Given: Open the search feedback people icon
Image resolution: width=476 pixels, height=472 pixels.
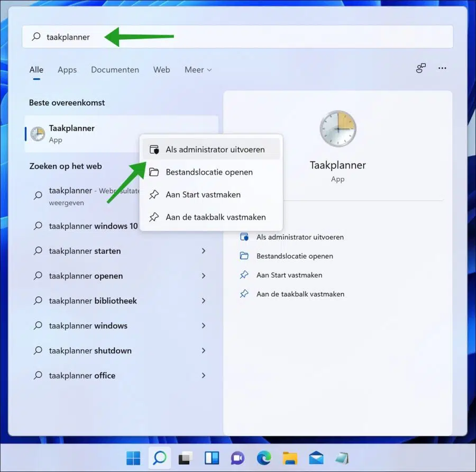Looking at the screenshot, I should pos(421,68).
